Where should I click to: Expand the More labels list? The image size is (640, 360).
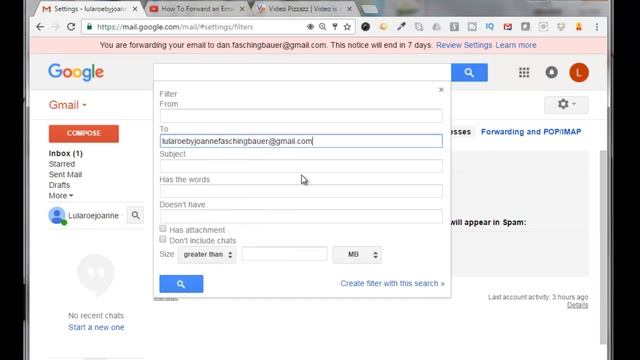tap(61, 196)
